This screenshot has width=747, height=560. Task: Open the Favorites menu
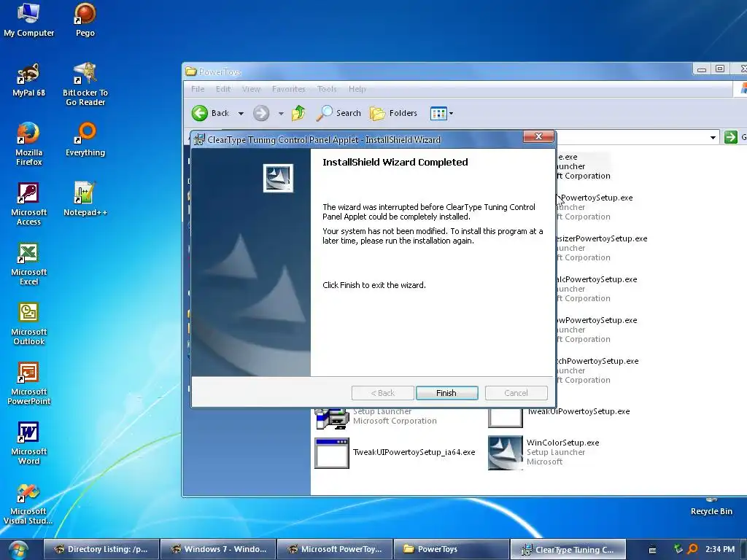click(x=289, y=89)
